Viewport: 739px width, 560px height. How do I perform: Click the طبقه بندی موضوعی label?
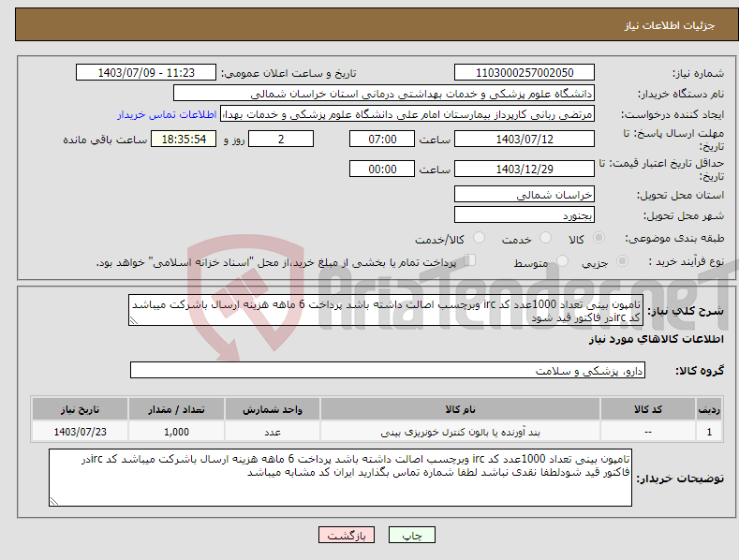pyautogui.click(x=674, y=239)
